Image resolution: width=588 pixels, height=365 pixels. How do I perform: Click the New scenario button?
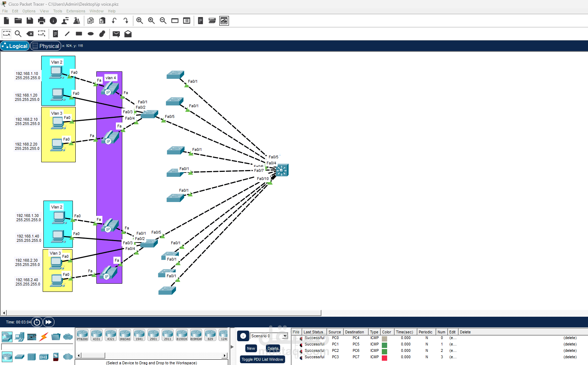(x=251, y=348)
